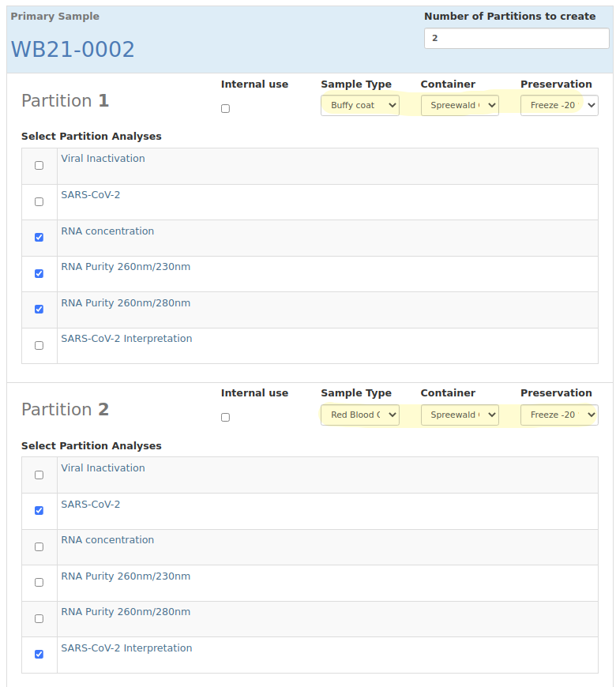Uncheck RNA concentration in Partition 1
616x687 pixels.
(x=39, y=238)
